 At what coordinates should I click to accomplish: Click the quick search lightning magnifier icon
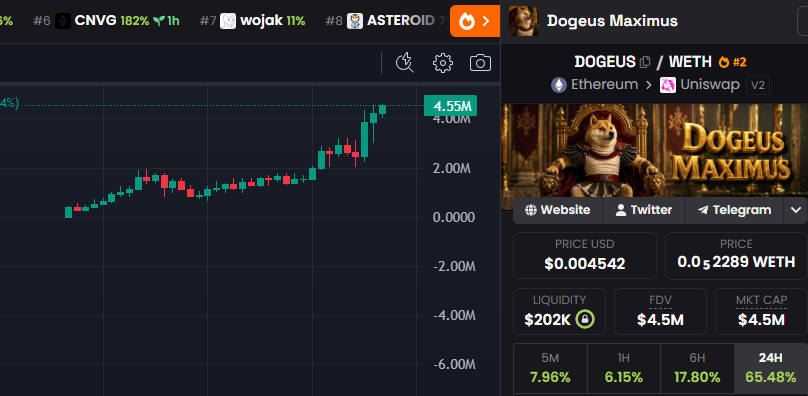point(405,63)
